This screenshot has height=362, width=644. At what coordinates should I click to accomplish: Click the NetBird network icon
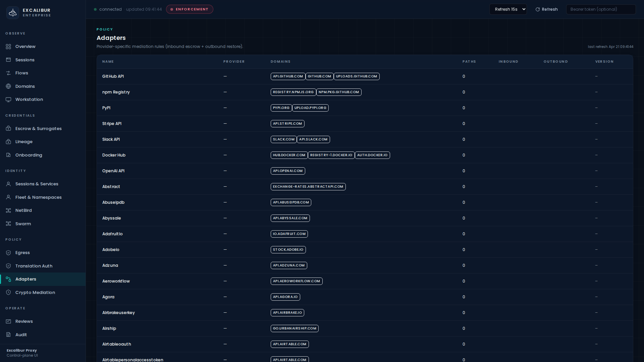pos(8,210)
